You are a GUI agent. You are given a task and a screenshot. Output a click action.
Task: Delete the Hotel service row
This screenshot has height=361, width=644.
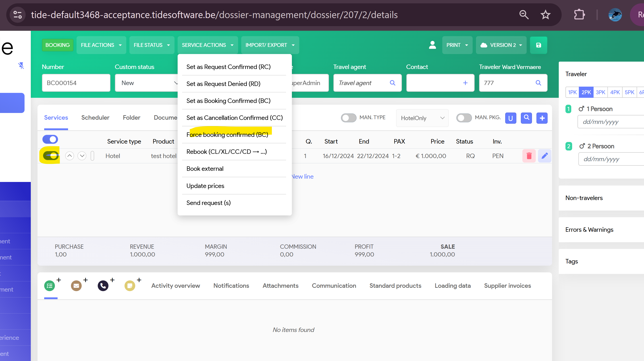(x=529, y=156)
